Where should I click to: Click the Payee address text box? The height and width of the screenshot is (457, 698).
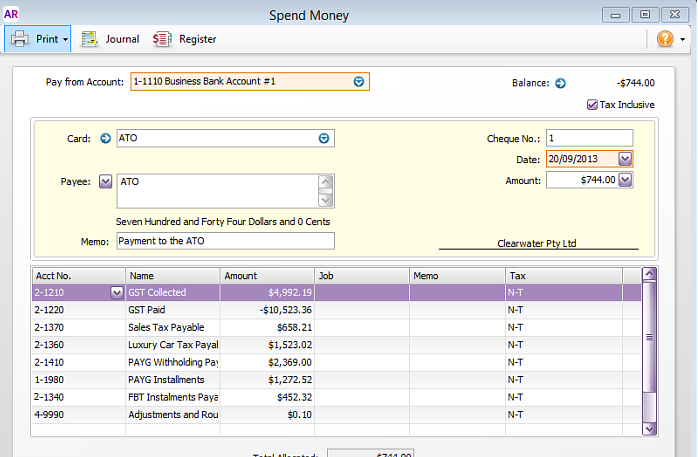tap(225, 191)
